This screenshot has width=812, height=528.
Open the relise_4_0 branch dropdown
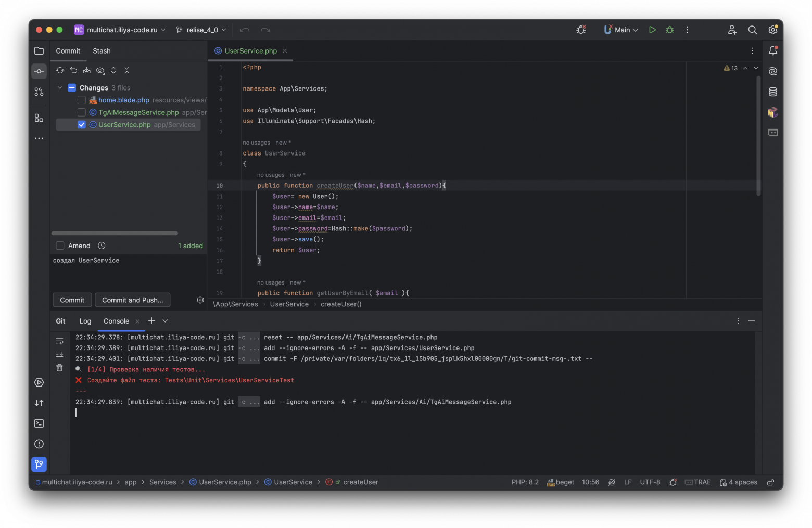[x=201, y=30]
